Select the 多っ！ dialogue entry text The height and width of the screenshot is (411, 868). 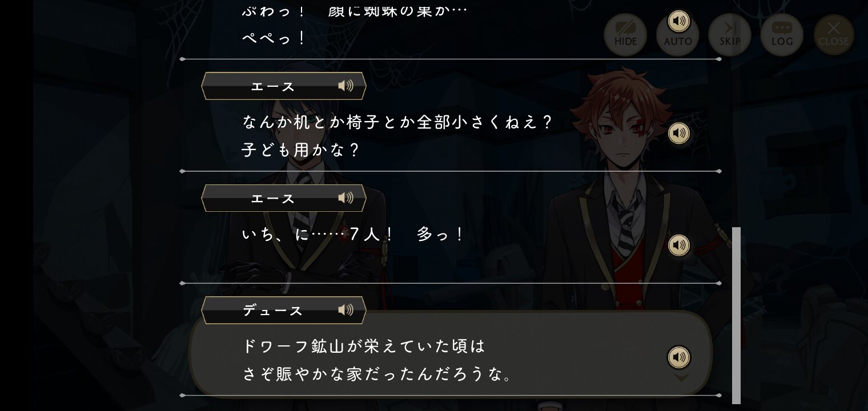440,234
